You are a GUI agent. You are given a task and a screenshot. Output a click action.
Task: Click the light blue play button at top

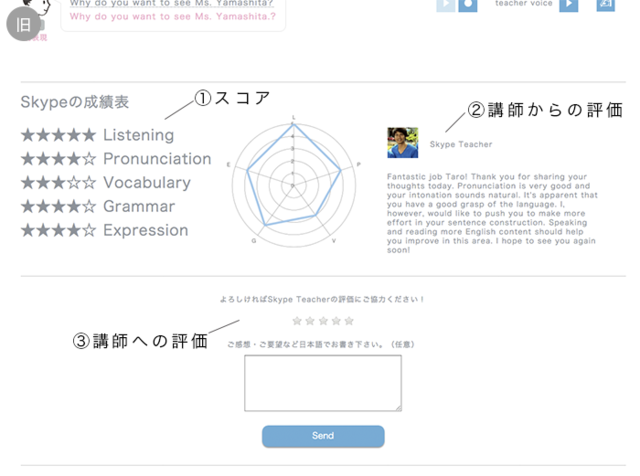(445, 5)
